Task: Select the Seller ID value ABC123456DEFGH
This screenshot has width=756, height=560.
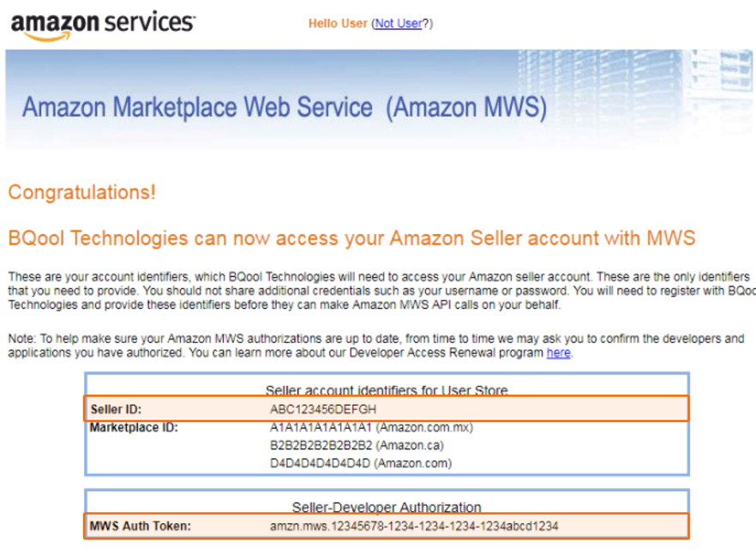Action: tap(322, 409)
